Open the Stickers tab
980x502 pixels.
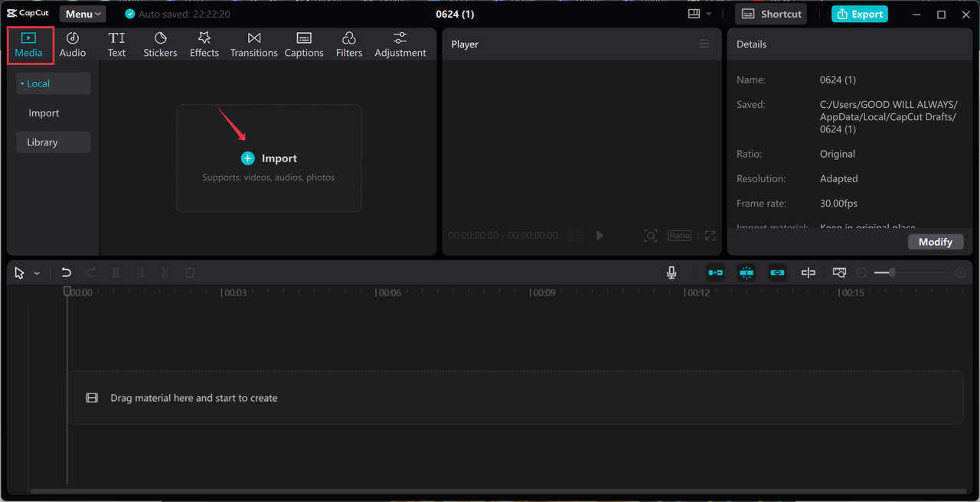[160, 44]
